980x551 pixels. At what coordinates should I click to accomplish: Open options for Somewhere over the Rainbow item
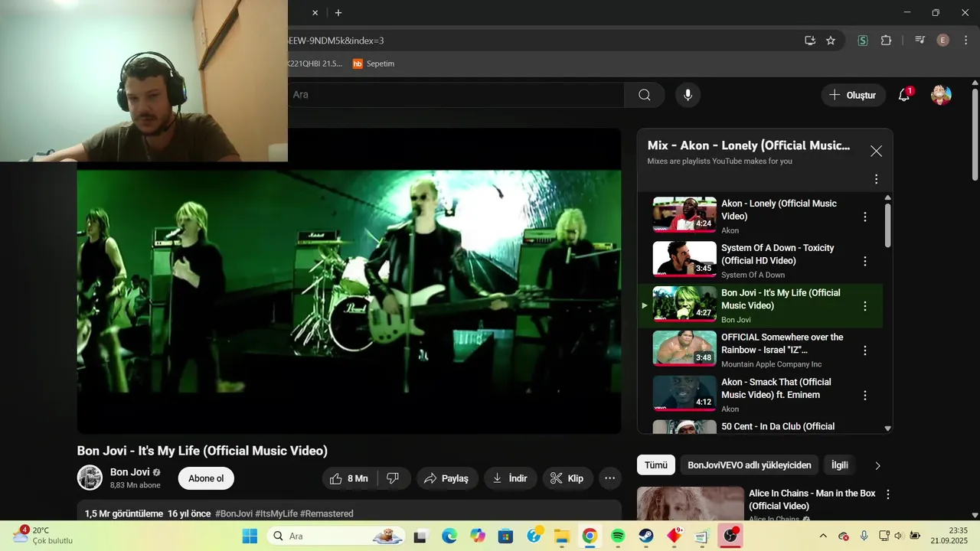[x=865, y=350]
